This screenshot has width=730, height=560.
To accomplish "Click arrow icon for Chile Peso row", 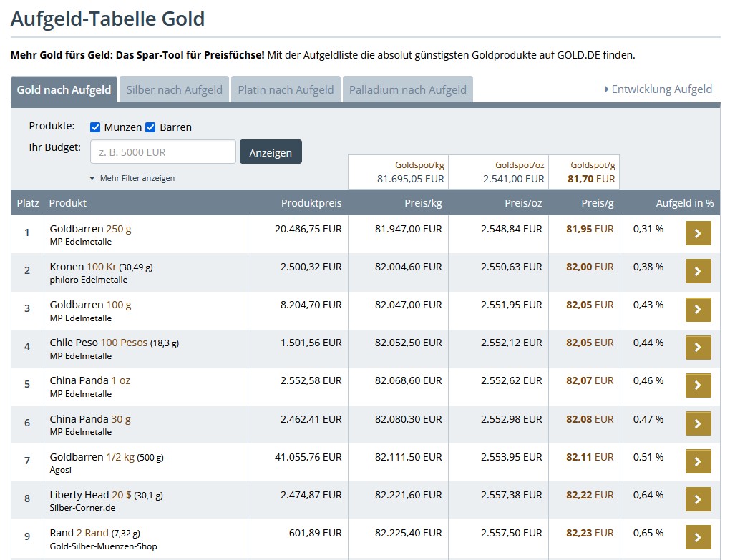I will click(698, 348).
